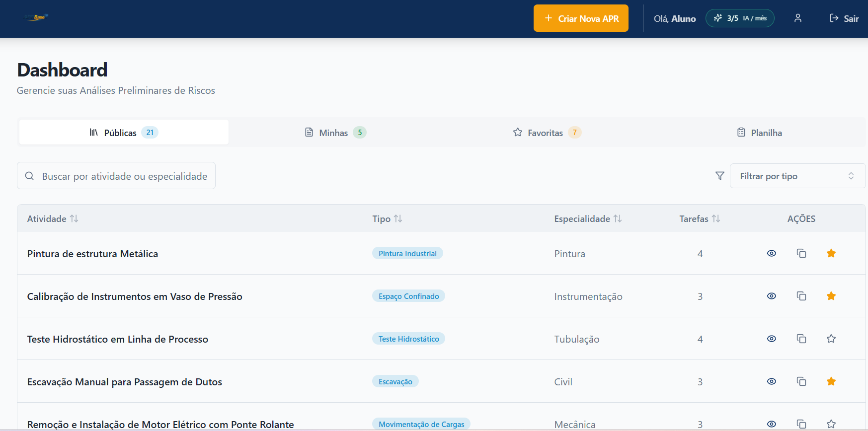
Task: Duplicate Remoção e Instalação de Motor APR
Action: point(801,424)
